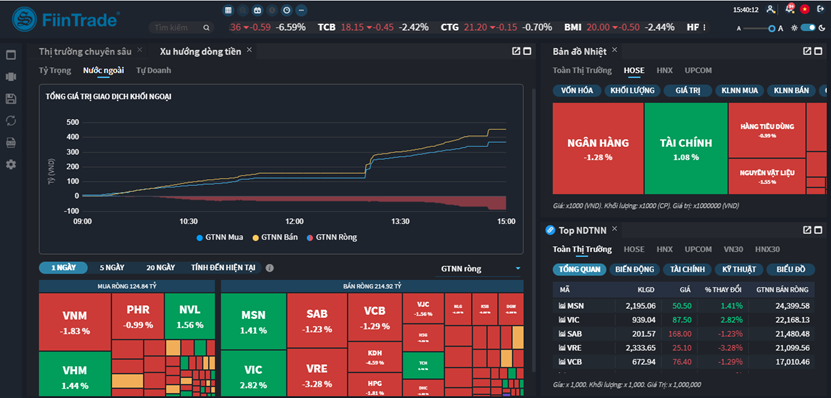Open the grid layout icon in top toolbar

tap(228, 10)
